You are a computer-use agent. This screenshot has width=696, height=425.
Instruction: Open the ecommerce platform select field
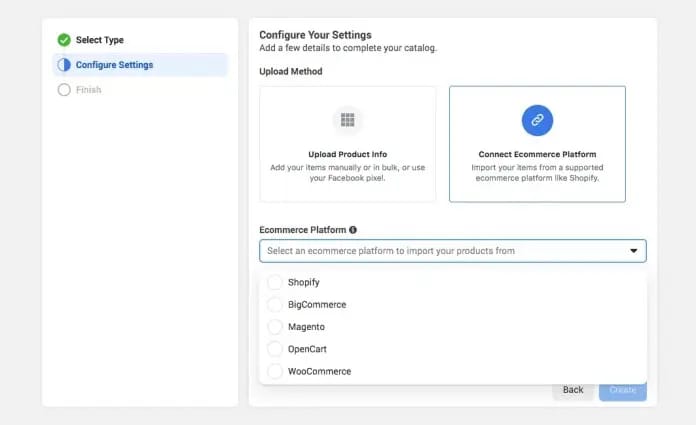(440, 251)
